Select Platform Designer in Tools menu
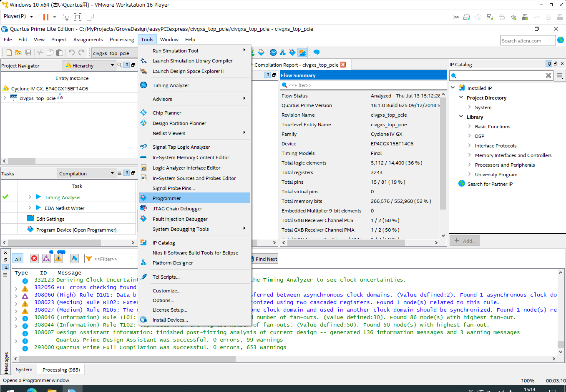Viewport: 566px width, 392px height. point(194,263)
